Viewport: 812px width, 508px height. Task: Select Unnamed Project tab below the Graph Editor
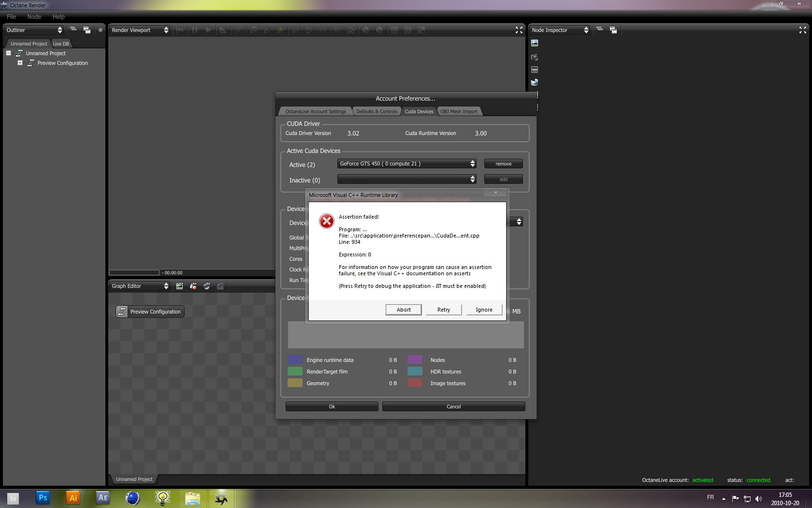tap(134, 479)
